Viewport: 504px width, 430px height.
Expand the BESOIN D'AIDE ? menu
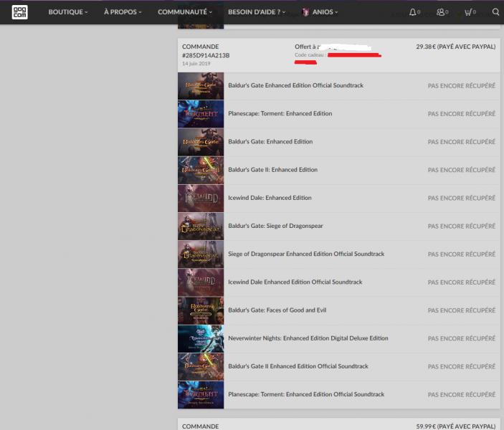tap(257, 12)
